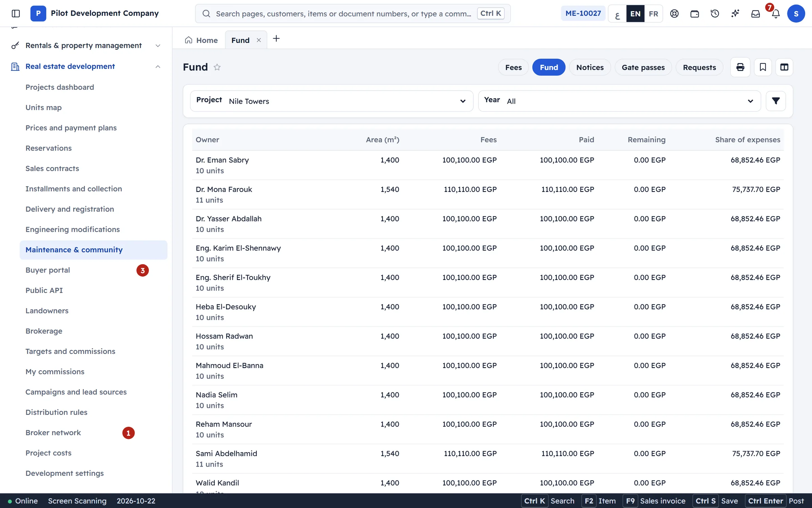Select the Notices tab
The image size is (812, 508).
[590, 67]
